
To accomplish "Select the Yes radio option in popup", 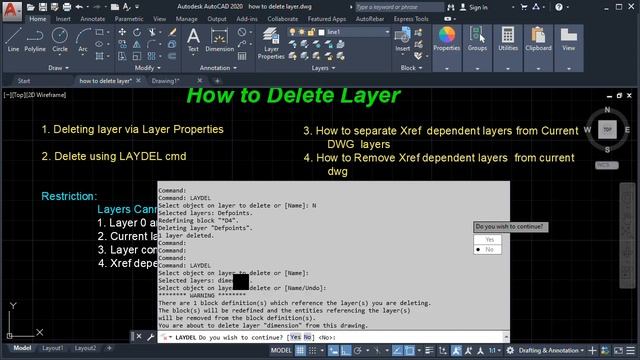I will [x=487, y=240].
